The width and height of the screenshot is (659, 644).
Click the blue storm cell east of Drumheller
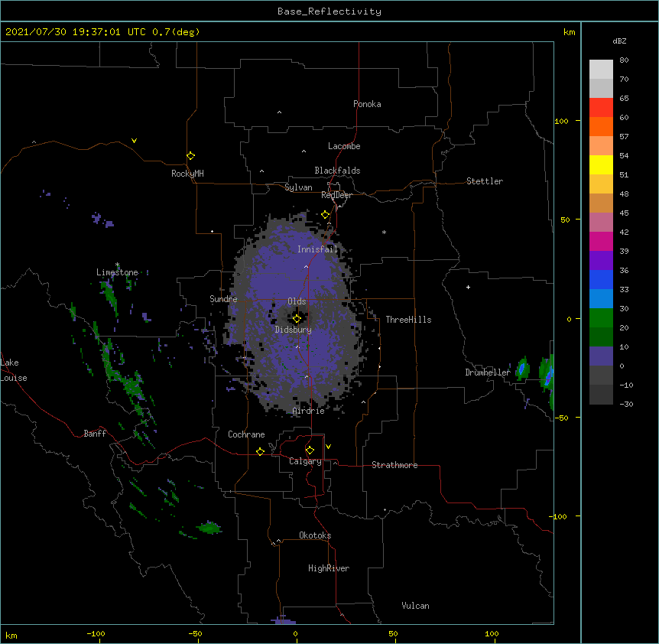click(x=522, y=369)
